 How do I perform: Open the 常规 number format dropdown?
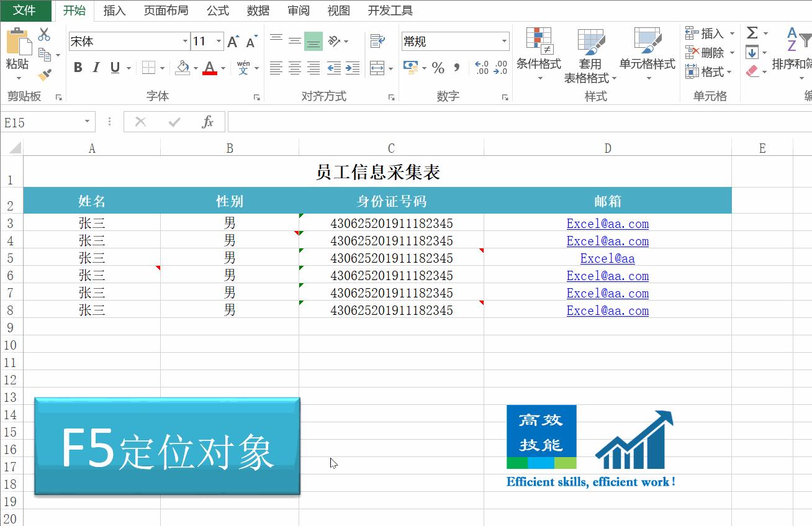(x=504, y=41)
